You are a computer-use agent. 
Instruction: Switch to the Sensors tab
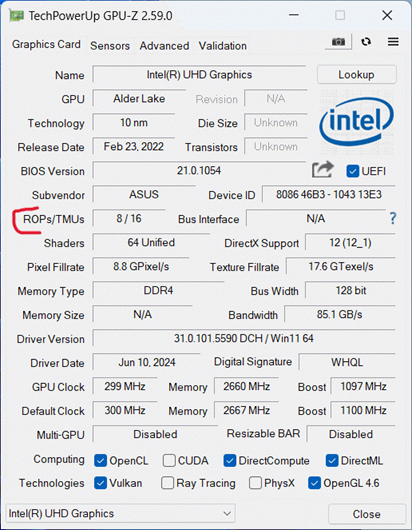pyautogui.click(x=110, y=46)
